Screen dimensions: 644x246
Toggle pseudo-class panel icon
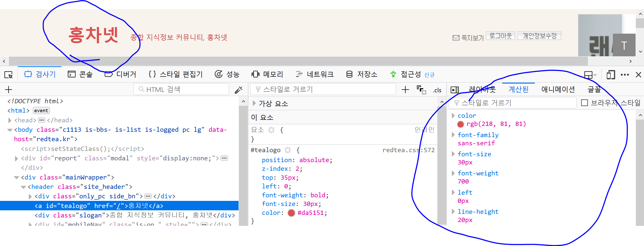pyautogui.click(x=421, y=90)
